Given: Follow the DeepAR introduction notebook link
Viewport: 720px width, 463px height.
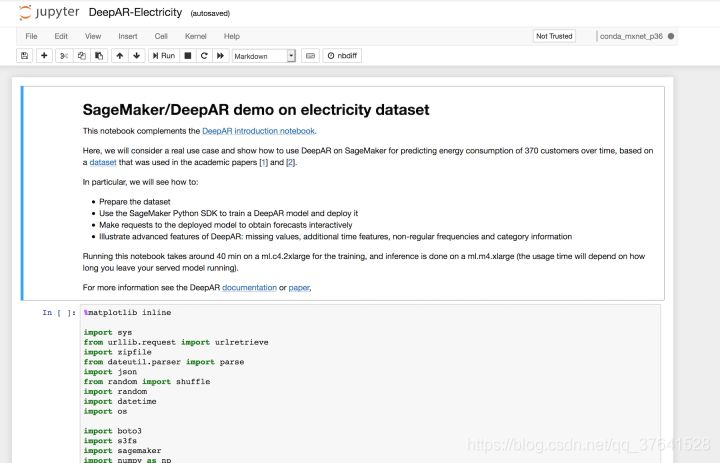Looking at the screenshot, I should click(259, 131).
